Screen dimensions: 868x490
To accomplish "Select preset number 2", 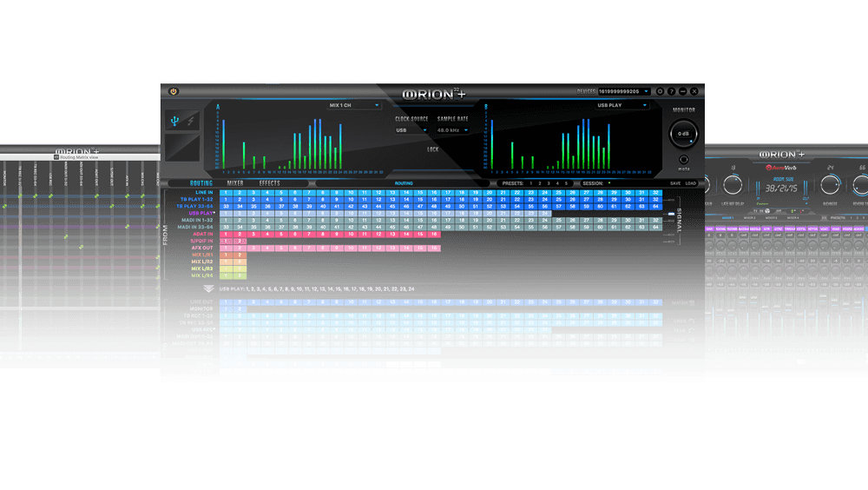I will (x=540, y=183).
